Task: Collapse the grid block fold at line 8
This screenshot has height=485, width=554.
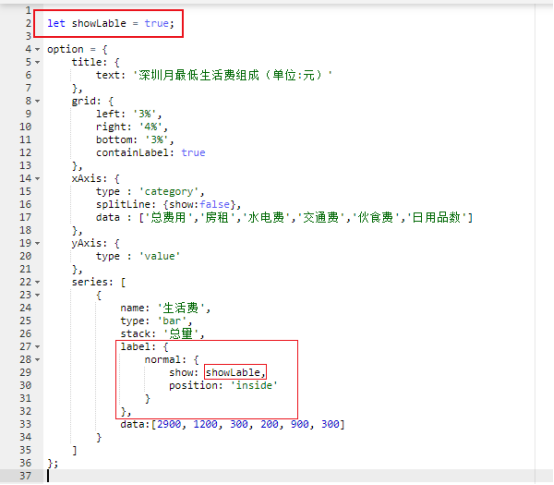Action: point(37,101)
